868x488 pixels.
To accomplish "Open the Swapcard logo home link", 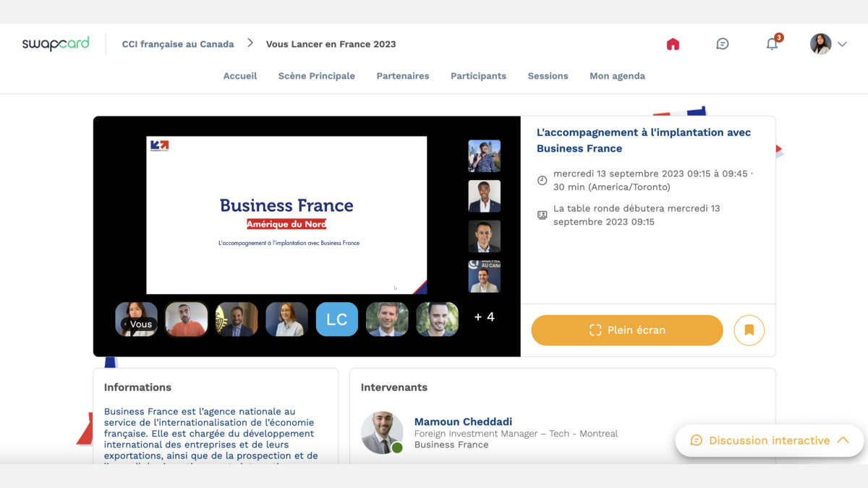I will click(56, 44).
